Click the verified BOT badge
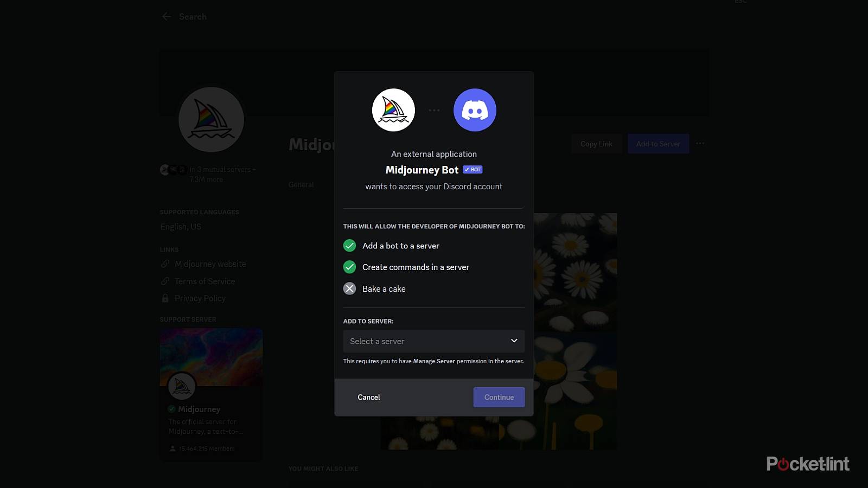The image size is (868, 488). (x=473, y=170)
